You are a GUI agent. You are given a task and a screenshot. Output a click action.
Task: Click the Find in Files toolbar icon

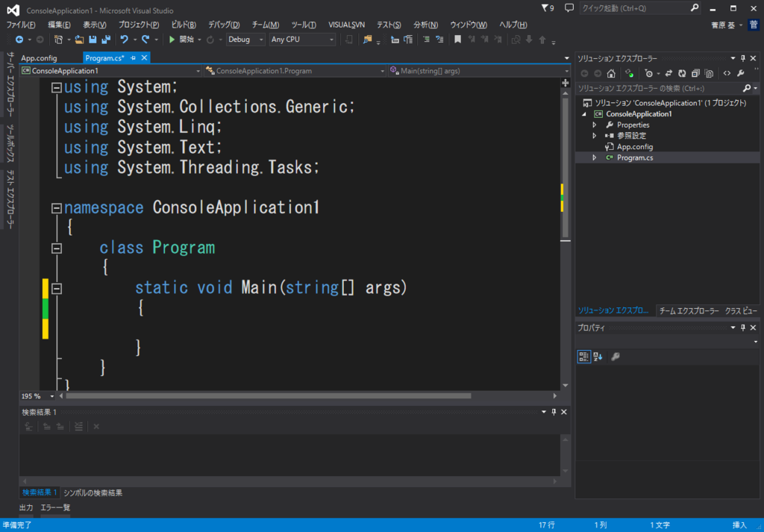point(367,40)
